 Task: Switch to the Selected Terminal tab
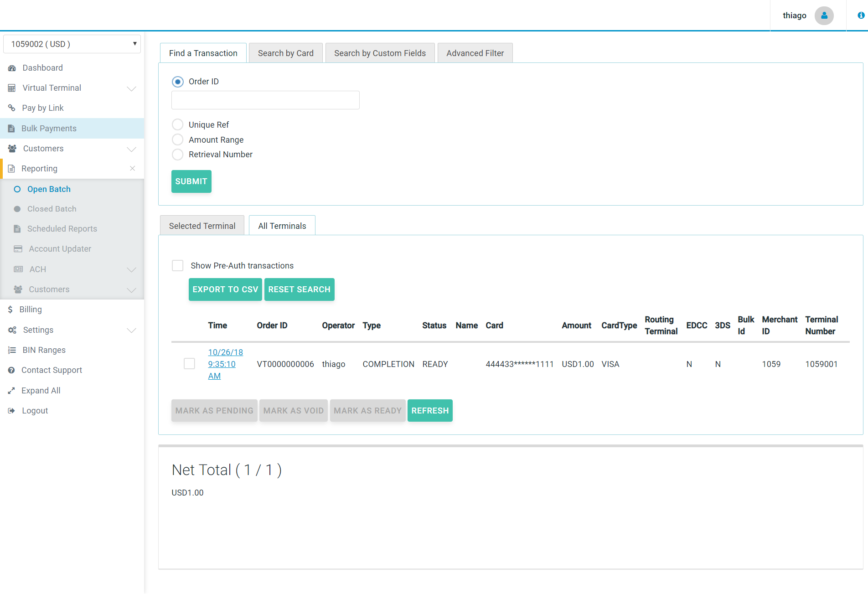pyautogui.click(x=202, y=226)
